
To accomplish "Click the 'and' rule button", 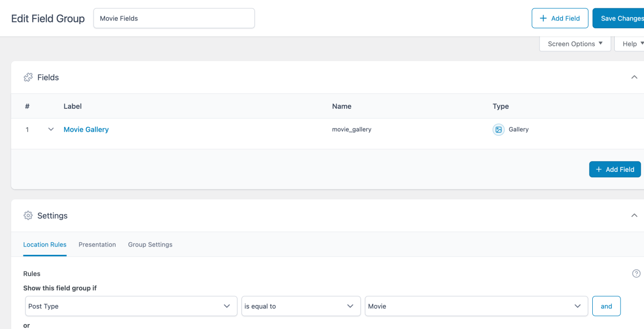I will [606, 306].
